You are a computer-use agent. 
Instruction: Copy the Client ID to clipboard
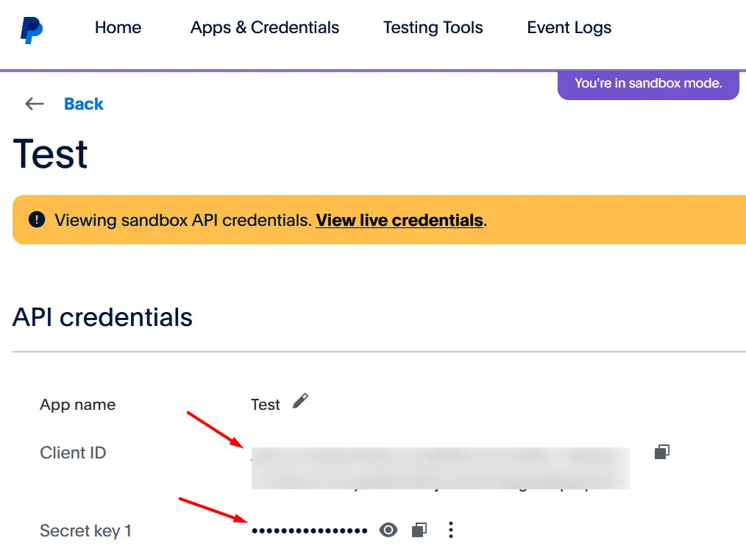pyautogui.click(x=661, y=452)
